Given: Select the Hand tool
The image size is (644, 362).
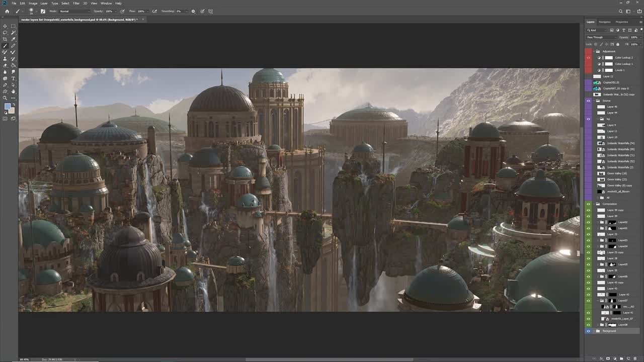Looking at the screenshot, I should [x=13, y=91].
